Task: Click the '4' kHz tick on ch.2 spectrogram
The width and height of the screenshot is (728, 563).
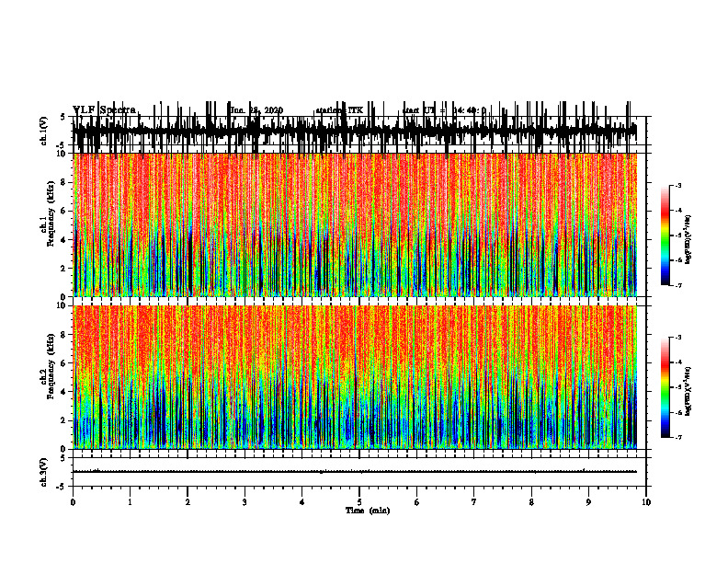Action: coord(63,392)
